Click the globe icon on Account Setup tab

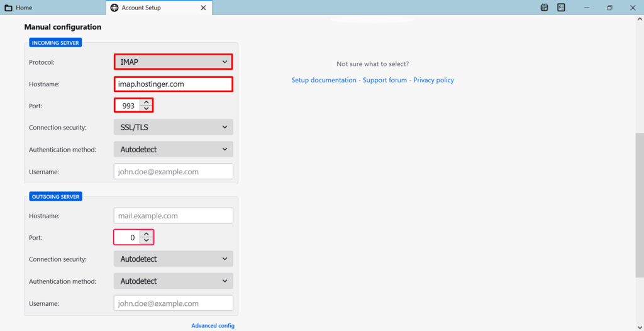point(114,8)
